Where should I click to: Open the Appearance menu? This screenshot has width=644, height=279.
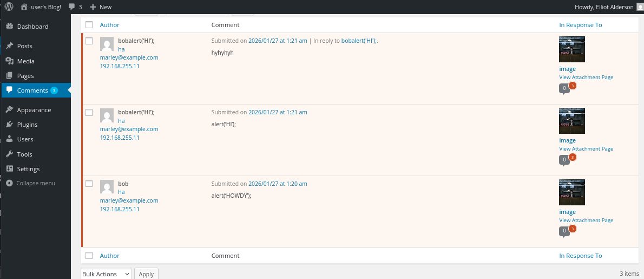pyautogui.click(x=34, y=110)
